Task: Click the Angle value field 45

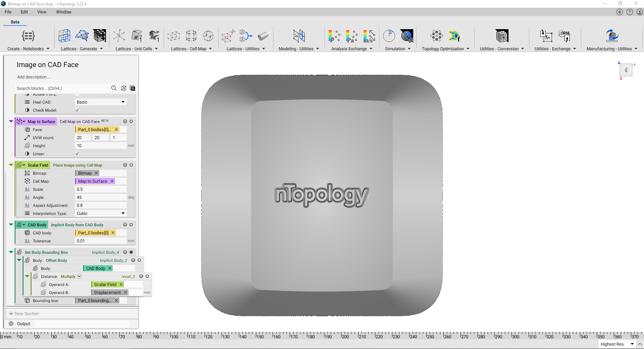Action: tap(100, 197)
